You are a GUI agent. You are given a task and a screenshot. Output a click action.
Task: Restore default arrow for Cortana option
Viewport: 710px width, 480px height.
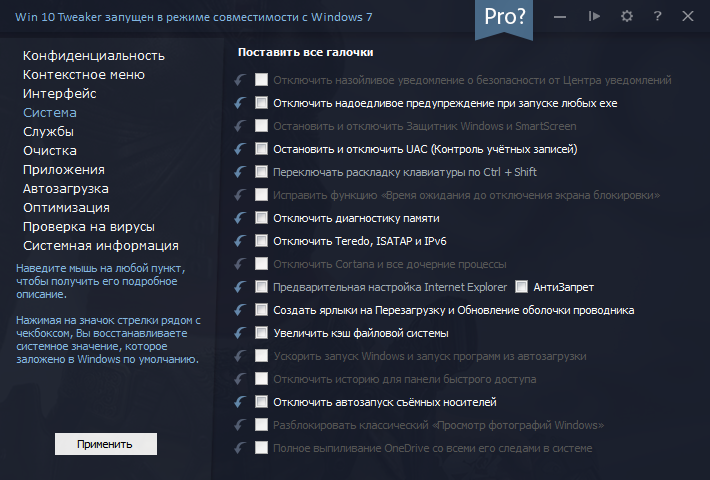click(240, 264)
